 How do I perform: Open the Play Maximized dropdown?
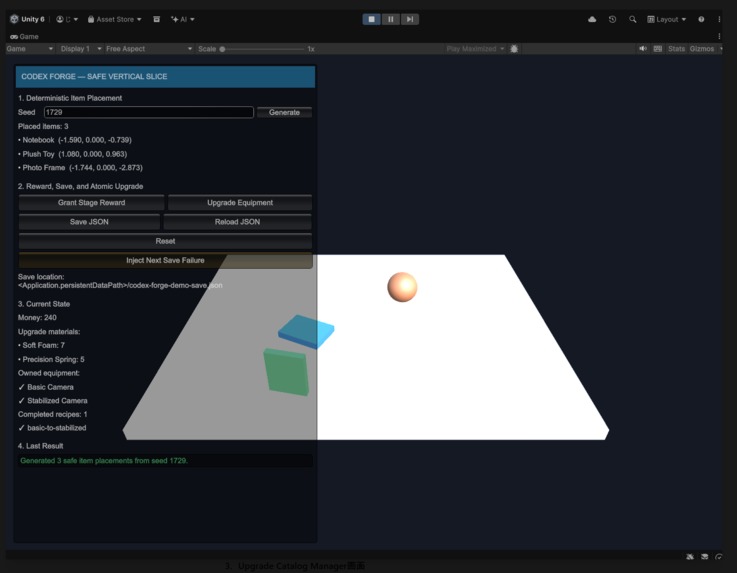pyautogui.click(x=475, y=49)
